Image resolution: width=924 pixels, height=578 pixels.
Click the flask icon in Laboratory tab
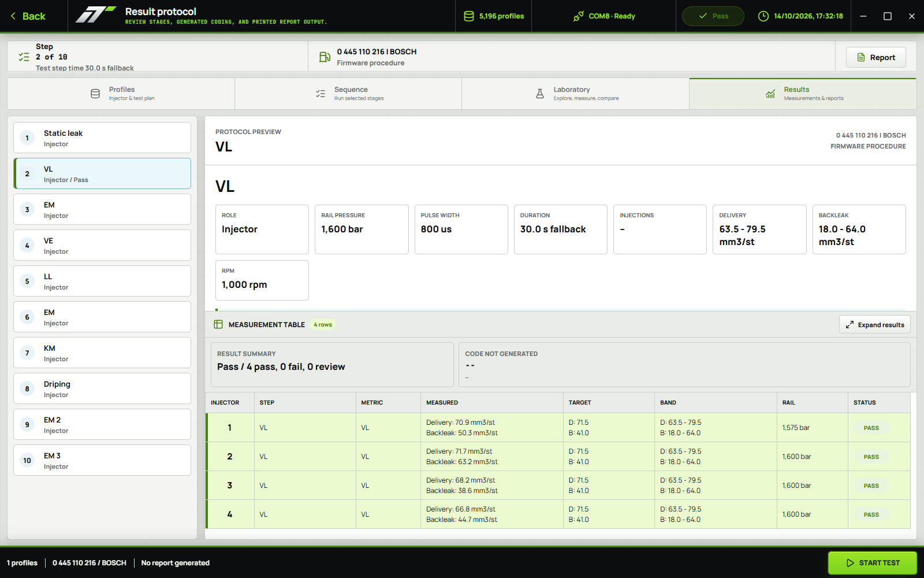coord(540,94)
